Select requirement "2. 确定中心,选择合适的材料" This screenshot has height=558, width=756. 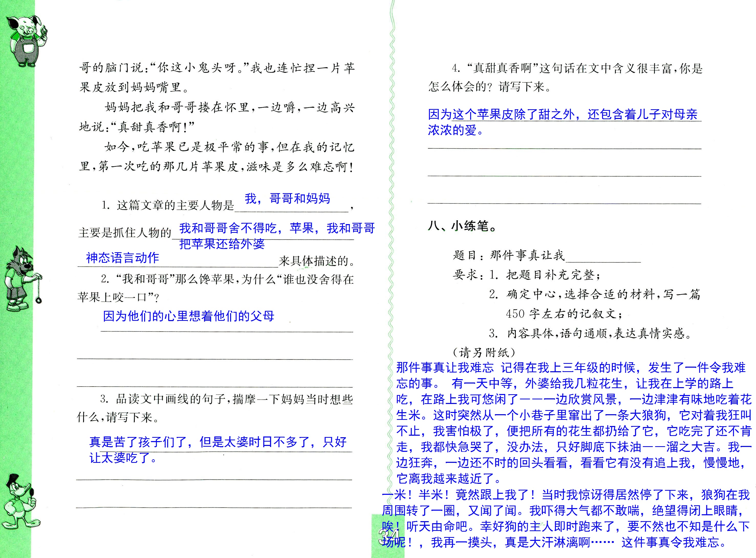coord(595,294)
